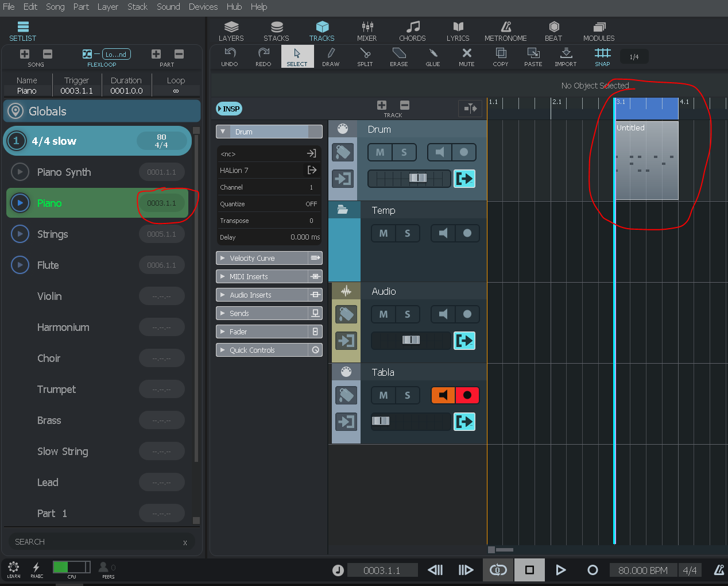Viewport: 728px width, 586px height.
Task: Pick the Glue tool
Action: coord(433,56)
